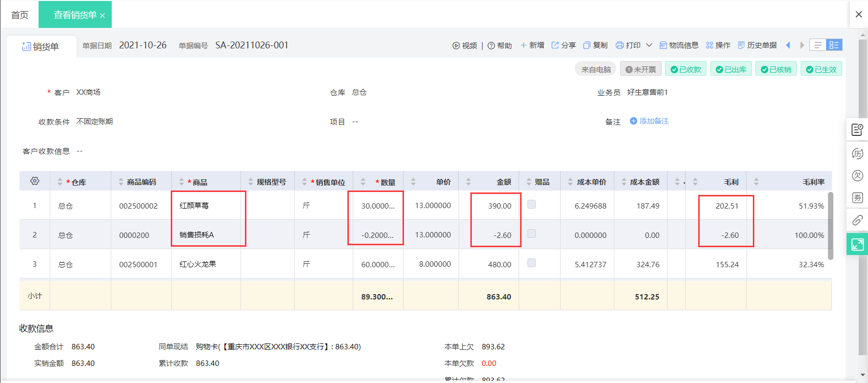Sort by 金额 column
Screen dimensions: 868x383
click(x=468, y=182)
